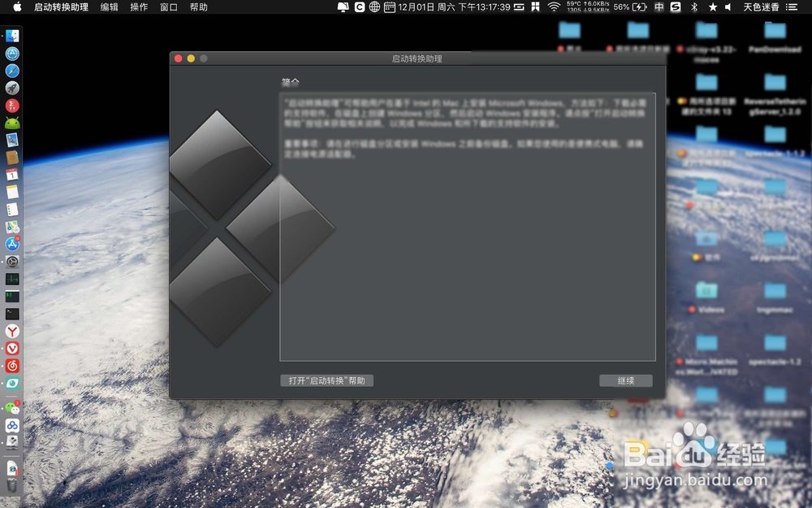
Task: Click the 继续 button
Action: point(625,380)
